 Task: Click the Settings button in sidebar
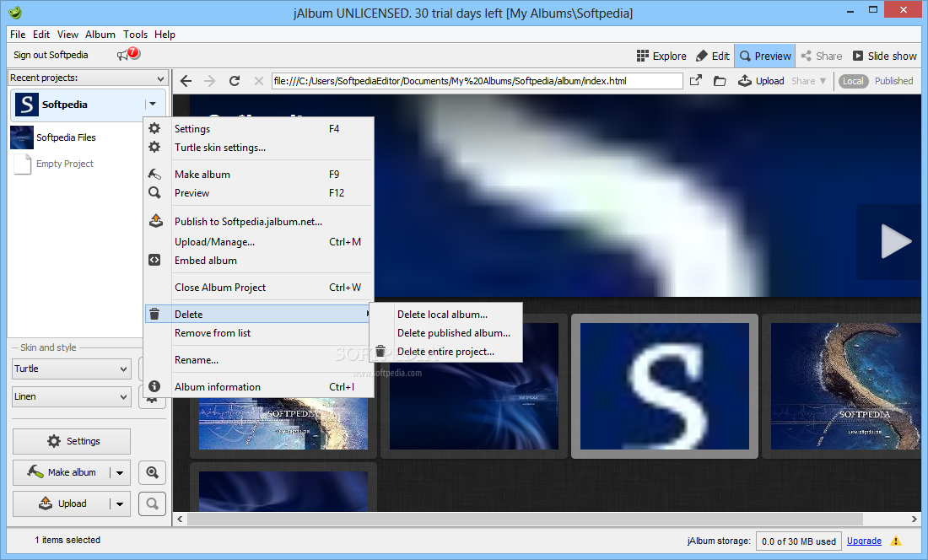tap(72, 441)
